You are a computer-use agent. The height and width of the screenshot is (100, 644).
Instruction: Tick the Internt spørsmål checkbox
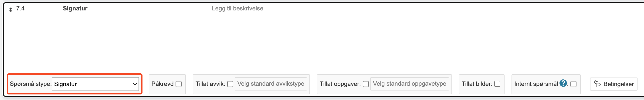pyautogui.click(x=573, y=84)
